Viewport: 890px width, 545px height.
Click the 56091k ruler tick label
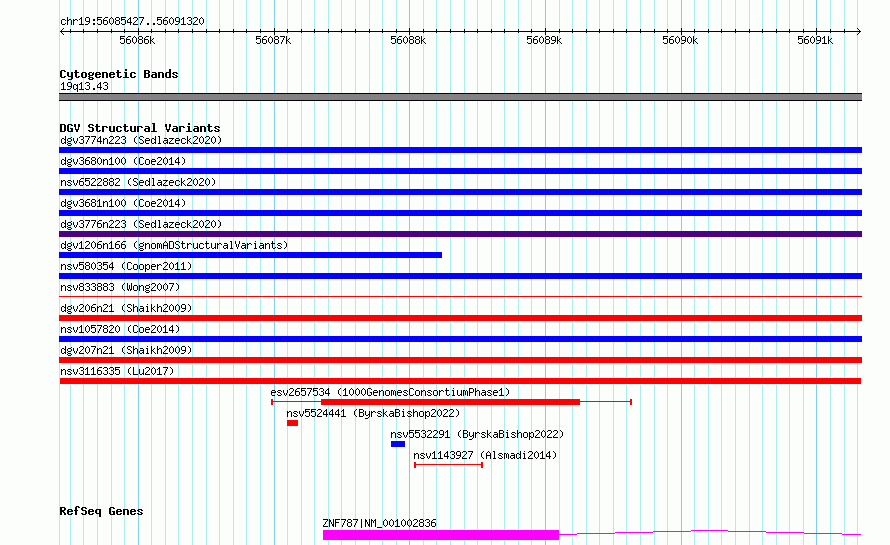point(815,40)
